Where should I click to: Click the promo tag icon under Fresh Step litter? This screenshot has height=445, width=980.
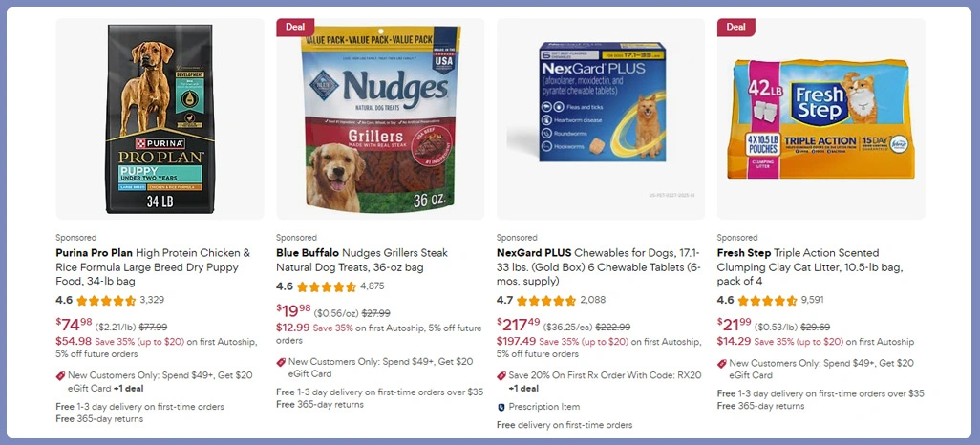(x=722, y=364)
